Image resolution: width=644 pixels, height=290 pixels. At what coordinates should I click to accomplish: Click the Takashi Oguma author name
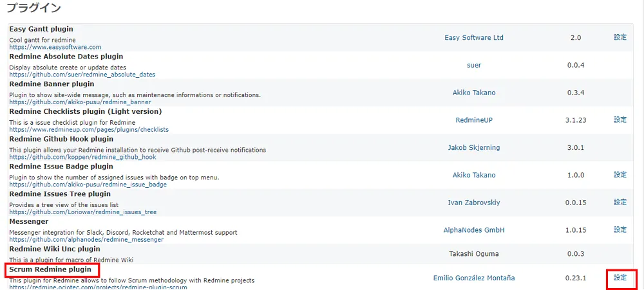(x=474, y=254)
